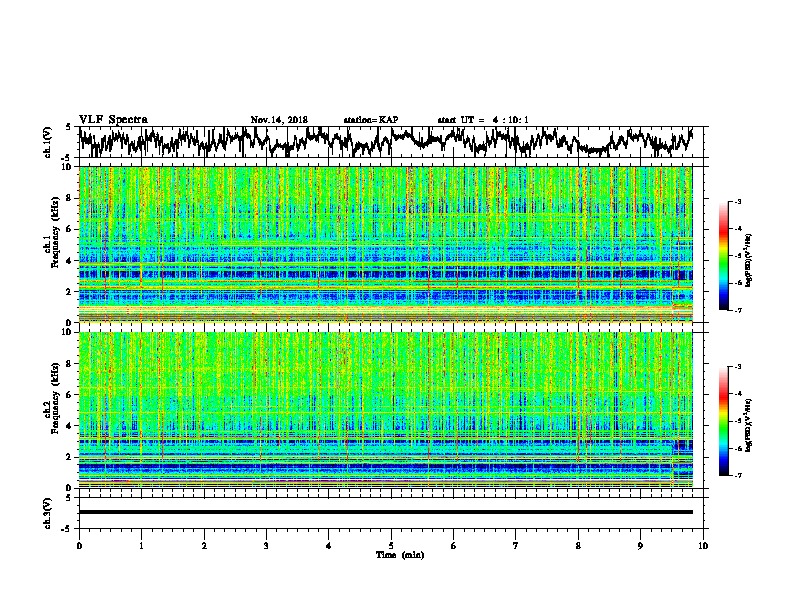792x612 pixels.
Task: Click the 'Time (min)' x-axis label
Action: click(x=400, y=555)
